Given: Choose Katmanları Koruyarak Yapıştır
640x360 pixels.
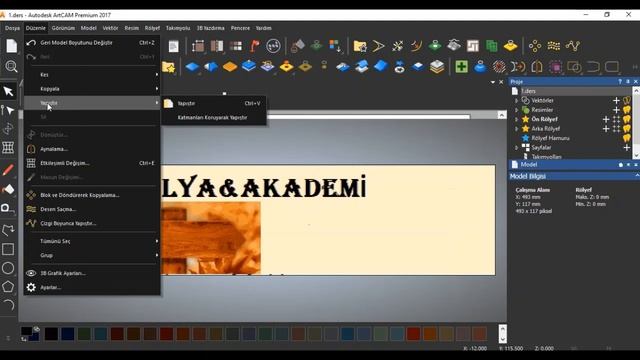Looking at the screenshot, I should [214, 118].
